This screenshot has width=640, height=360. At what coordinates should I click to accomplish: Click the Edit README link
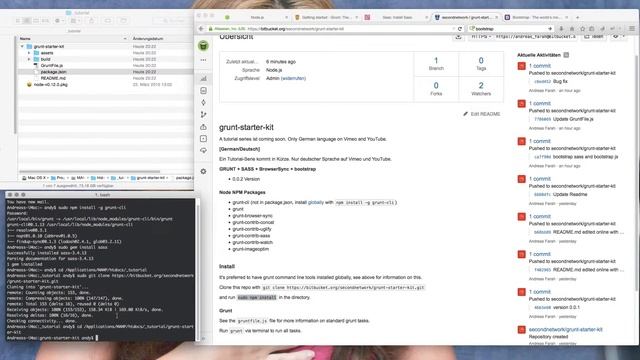coord(485,114)
